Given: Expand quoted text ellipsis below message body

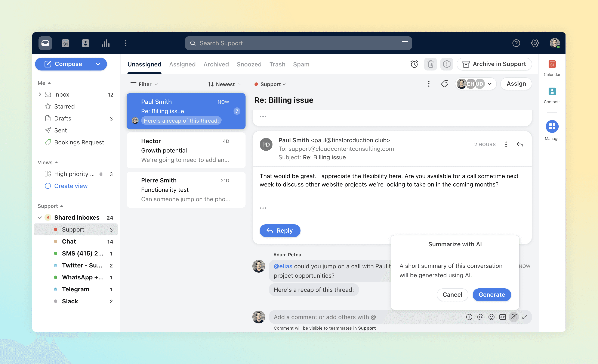Looking at the screenshot, I should (263, 208).
